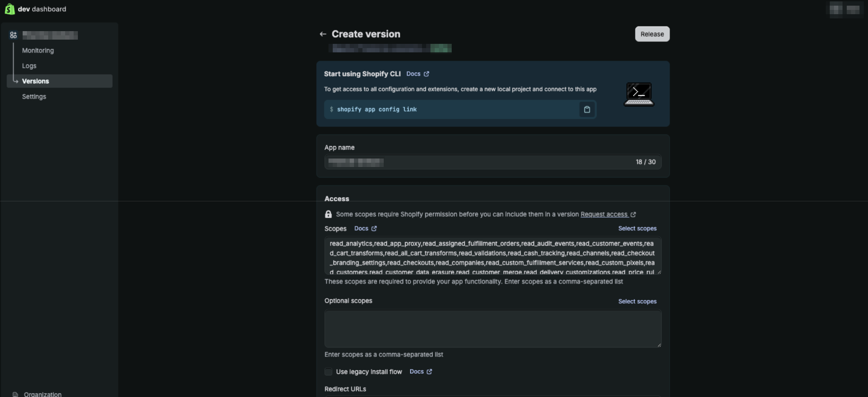Open Monitoring in the sidebar

tap(38, 50)
